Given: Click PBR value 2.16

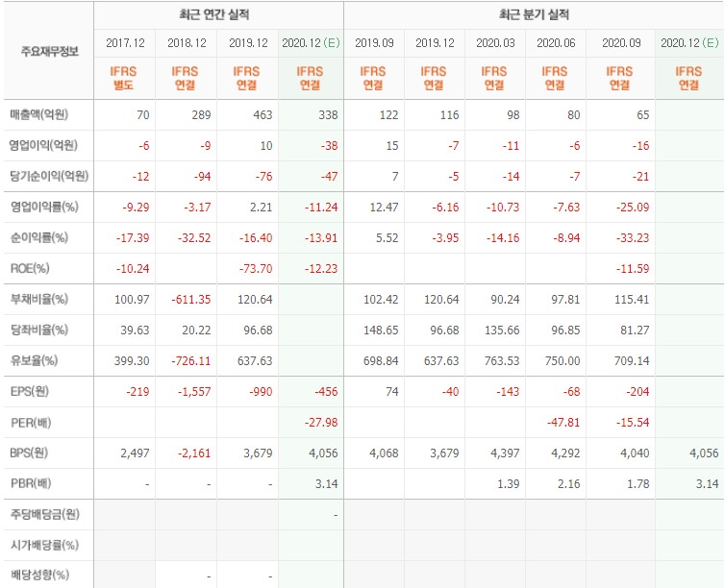Looking at the screenshot, I should coord(568,484).
